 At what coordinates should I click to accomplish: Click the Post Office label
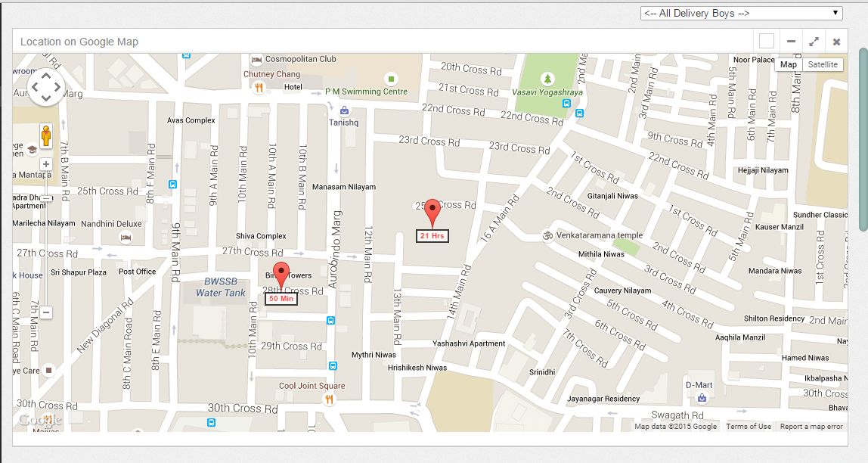click(x=138, y=272)
